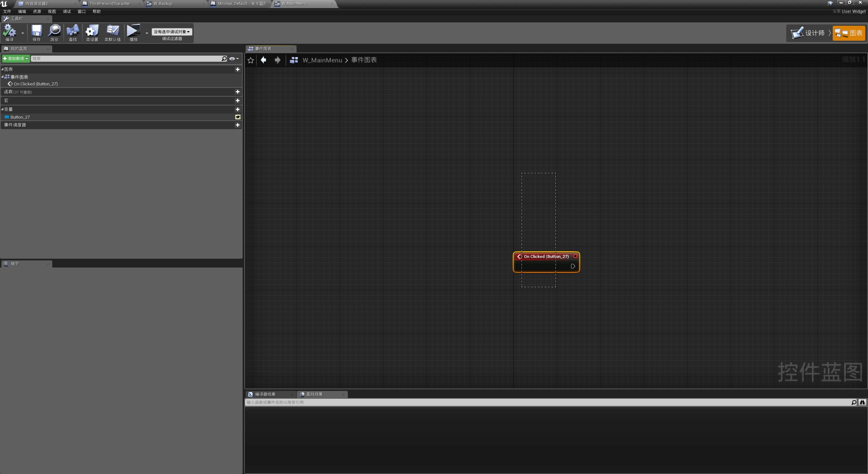Switch to Minimal_Default level blueprint tab
This screenshot has width=868, height=474.
click(241, 4)
